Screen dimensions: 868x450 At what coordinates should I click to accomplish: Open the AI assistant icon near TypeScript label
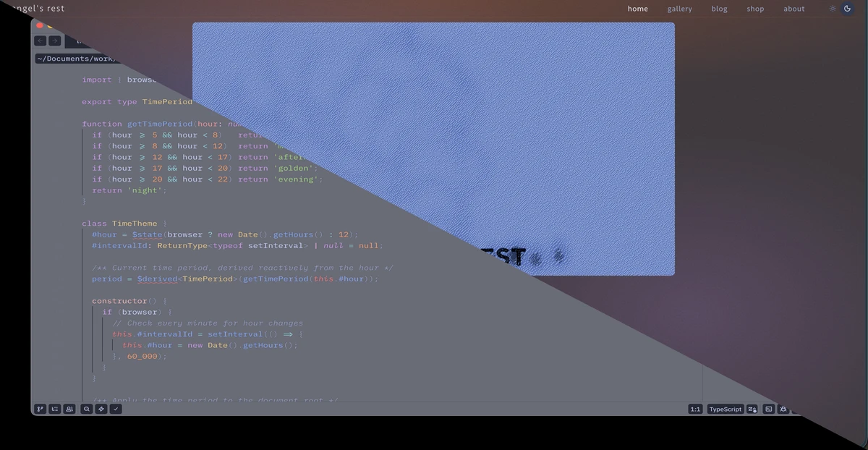tap(752, 409)
